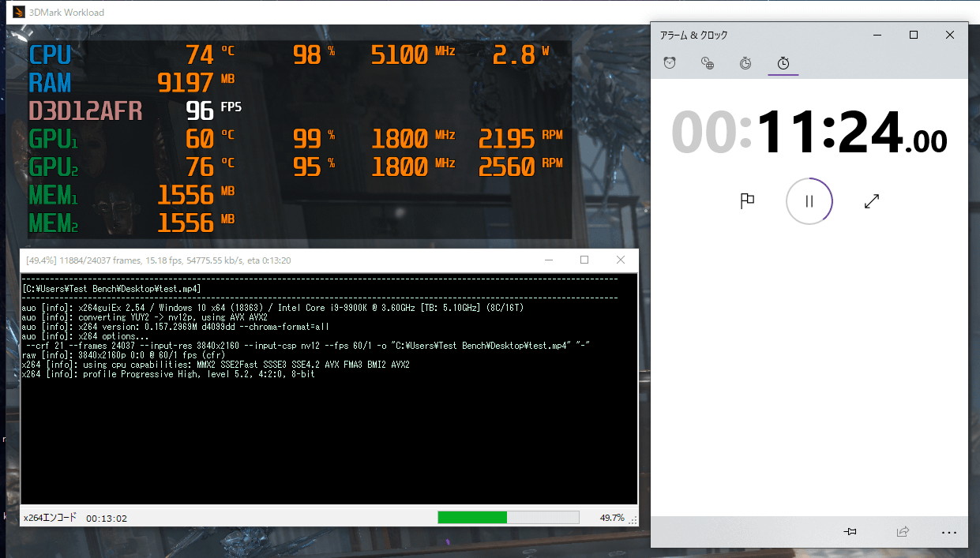The height and width of the screenshot is (558, 980).
Task: Click the 96 FPS framerate reading
Action: click(x=214, y=110)
